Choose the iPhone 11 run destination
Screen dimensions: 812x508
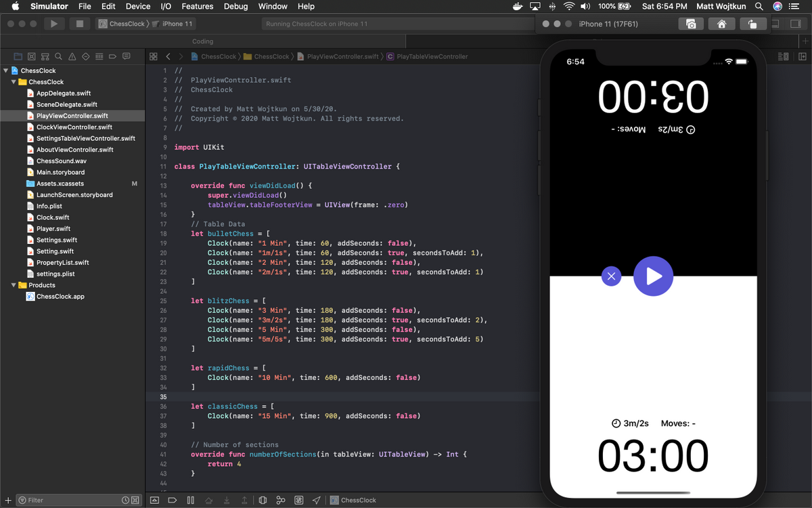[173, 24]
